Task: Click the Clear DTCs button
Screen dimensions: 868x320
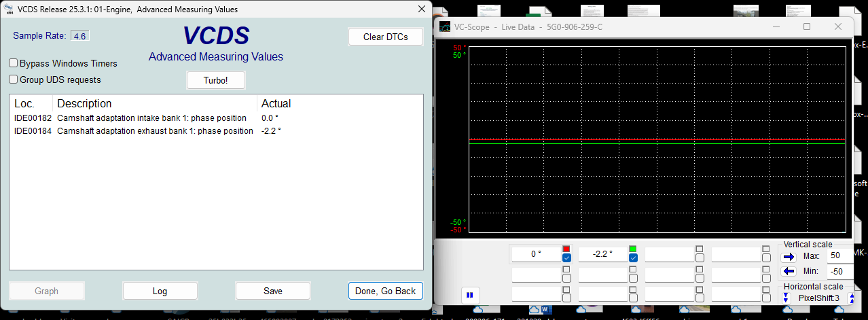Action: (x=386, y=37)
